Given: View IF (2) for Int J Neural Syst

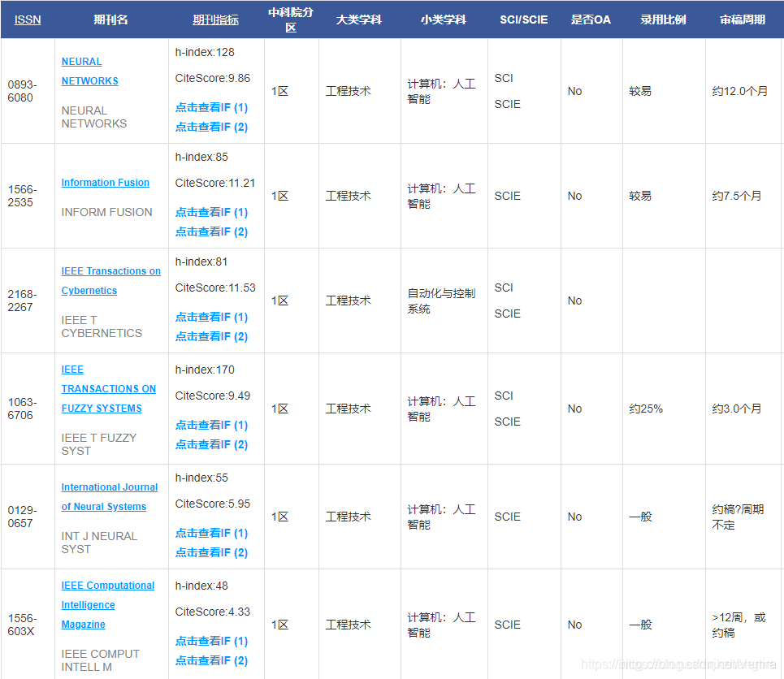Looking at the screenshot, I should coord(211,552).
